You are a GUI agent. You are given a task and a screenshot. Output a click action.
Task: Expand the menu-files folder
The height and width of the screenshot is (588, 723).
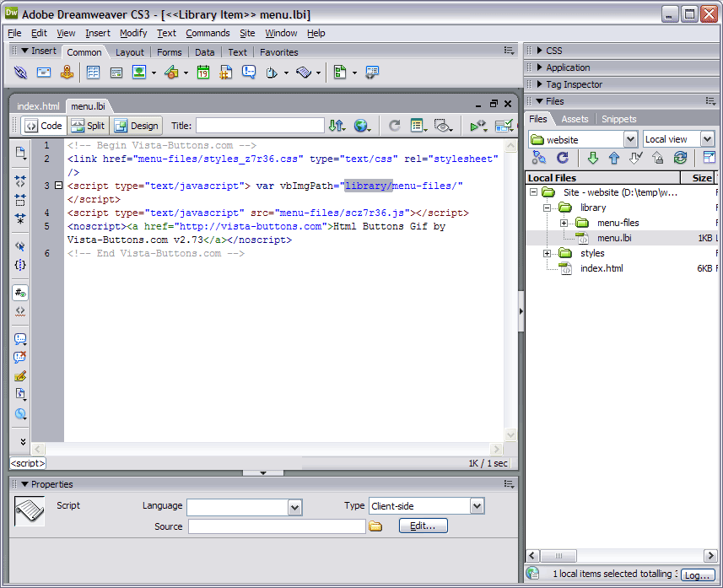(x=564, y=224)
